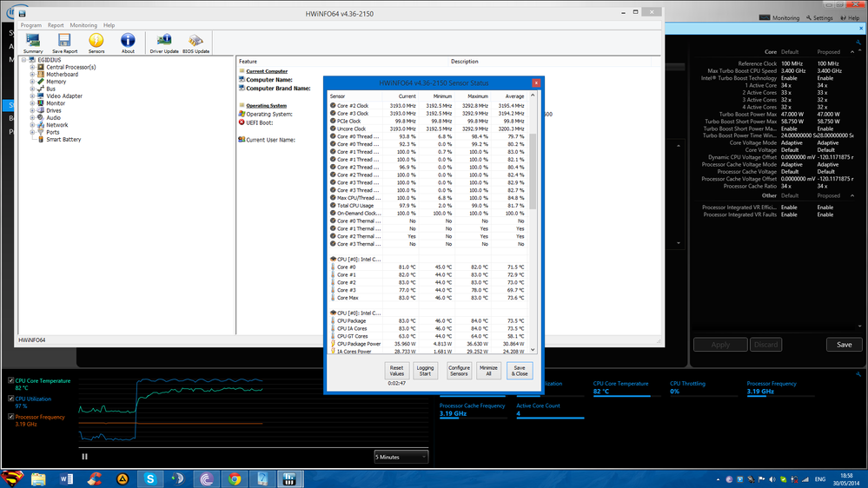
Task: Collapse the Other section chevron
Action: coord(852,195)
